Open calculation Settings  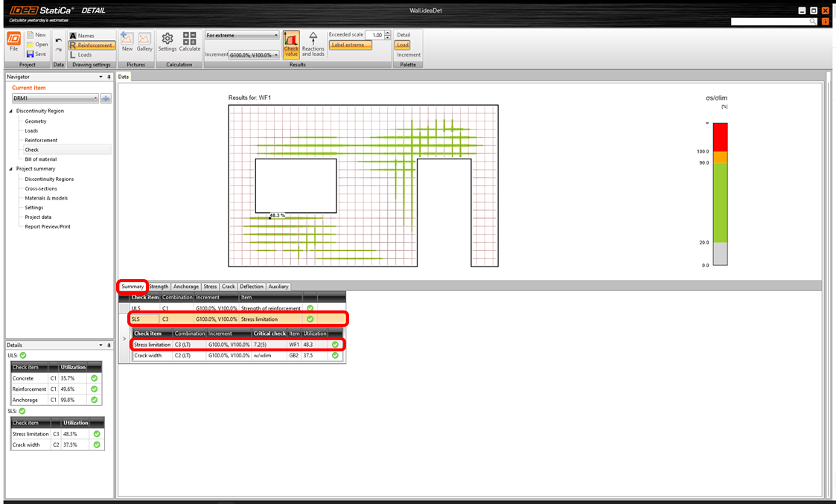[x=167, y=42]
